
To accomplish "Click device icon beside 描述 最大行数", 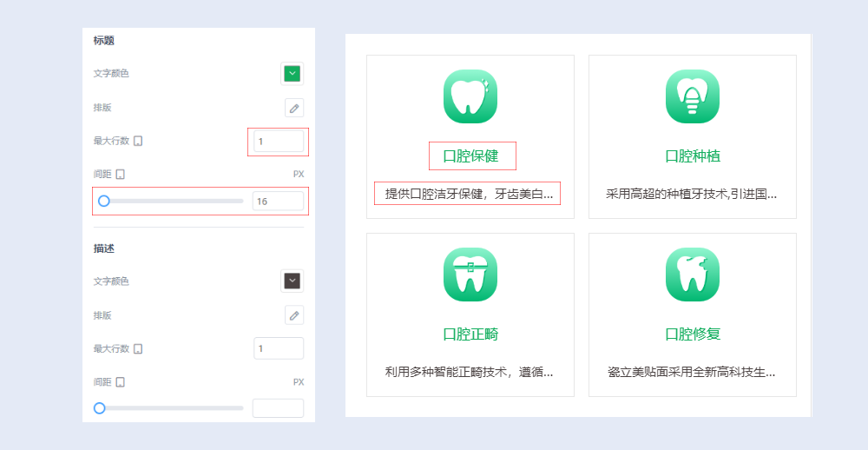I will coord(138,348).
